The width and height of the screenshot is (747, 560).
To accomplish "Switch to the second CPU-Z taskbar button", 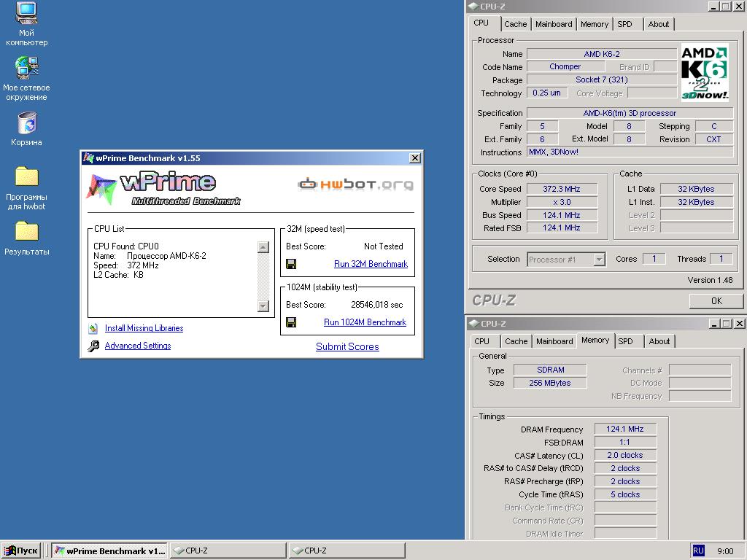I will 347,551.
